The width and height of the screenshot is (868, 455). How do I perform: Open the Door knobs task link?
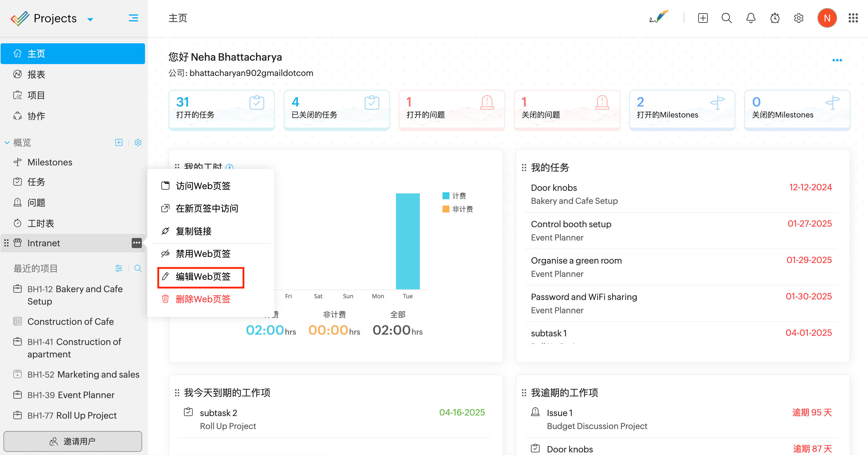click(x=554, y=188)
